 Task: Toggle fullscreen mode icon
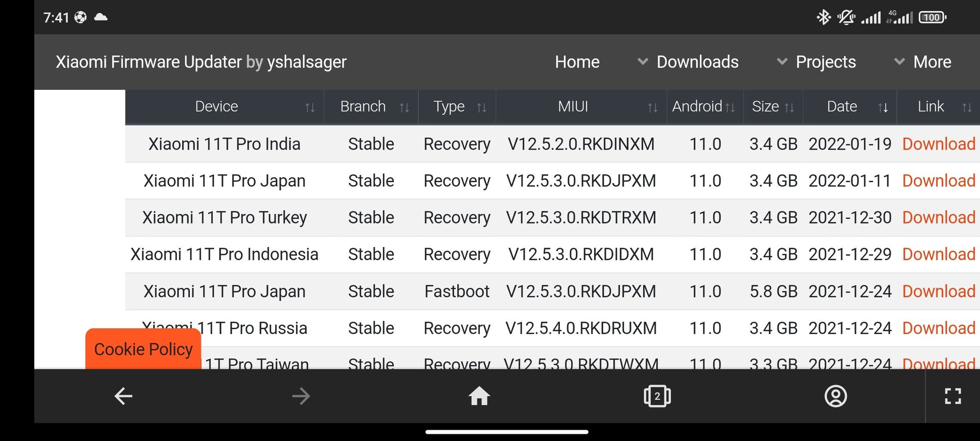pyautogui.click(x=953, y=396)
